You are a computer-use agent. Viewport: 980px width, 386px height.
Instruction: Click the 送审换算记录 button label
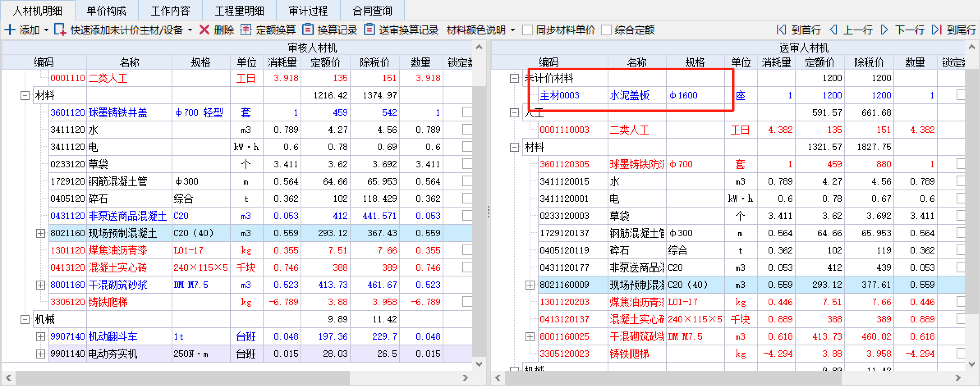tap(409, 30)
